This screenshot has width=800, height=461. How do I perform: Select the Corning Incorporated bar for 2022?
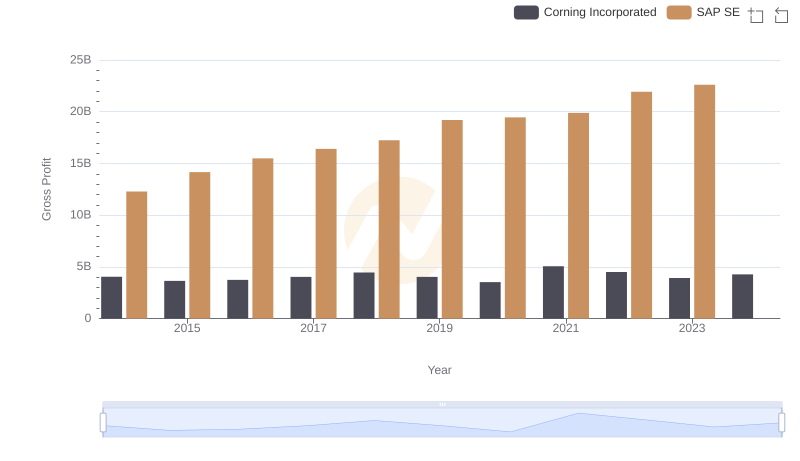616,295
